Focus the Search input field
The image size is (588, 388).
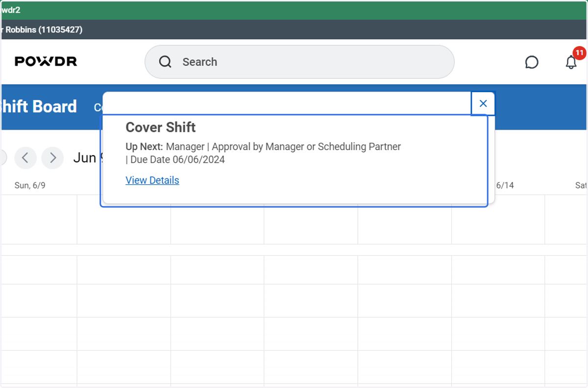point(299,62)
